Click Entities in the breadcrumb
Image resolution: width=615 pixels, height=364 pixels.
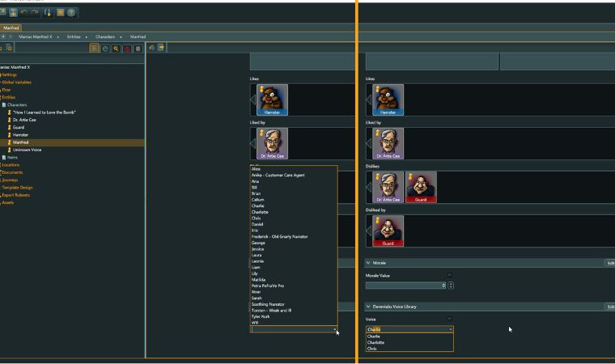tap(74, 36)
